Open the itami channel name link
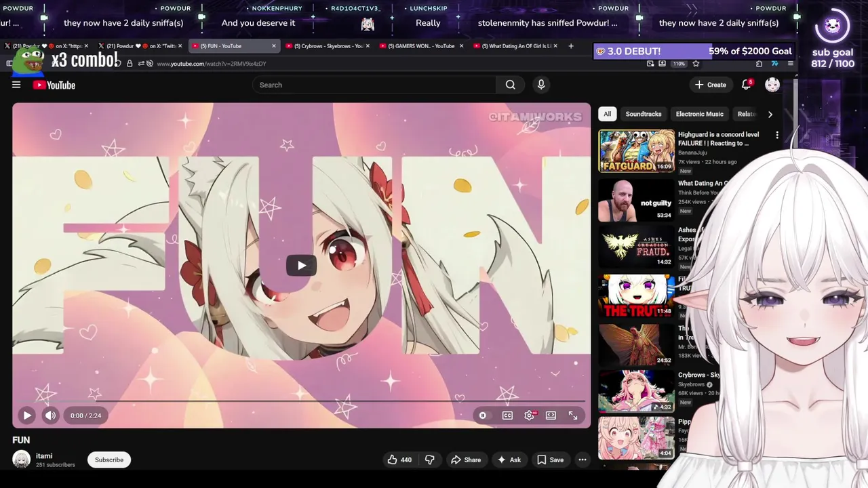The image size is (868, 488). click(x=44, y=456)
